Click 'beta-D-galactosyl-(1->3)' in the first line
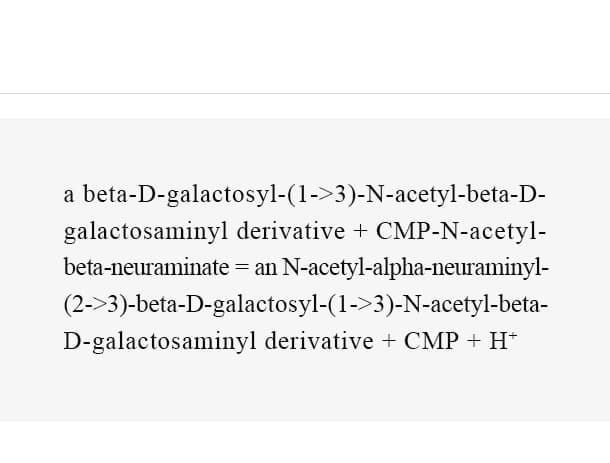The image size is (610, 463). click(220, 195)
